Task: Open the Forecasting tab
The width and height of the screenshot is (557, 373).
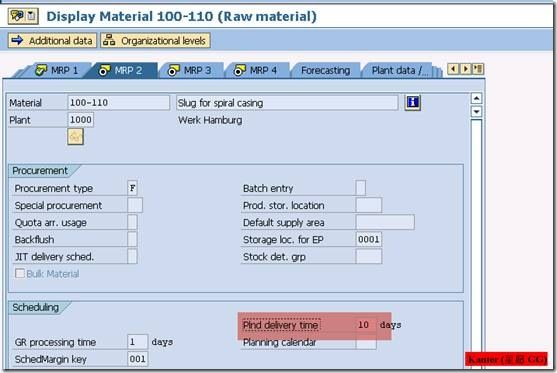Action: tap(325, 70)
